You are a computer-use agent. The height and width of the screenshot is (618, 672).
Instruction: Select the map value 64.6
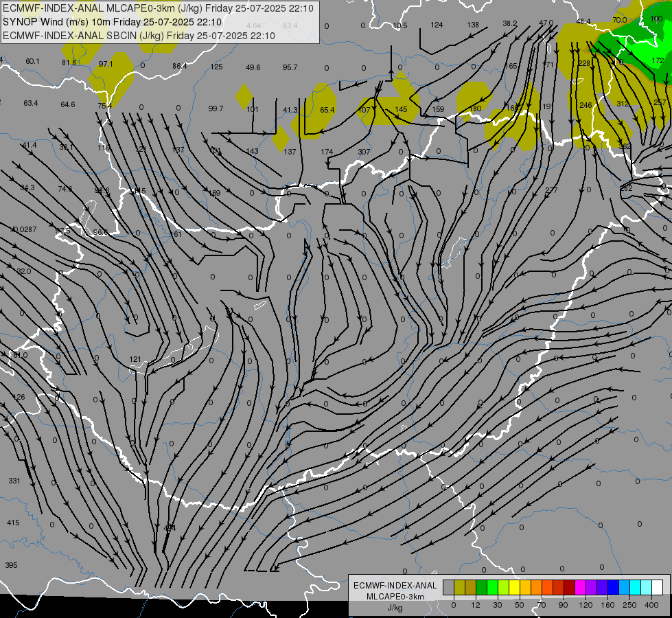click(x=68, y=104)
